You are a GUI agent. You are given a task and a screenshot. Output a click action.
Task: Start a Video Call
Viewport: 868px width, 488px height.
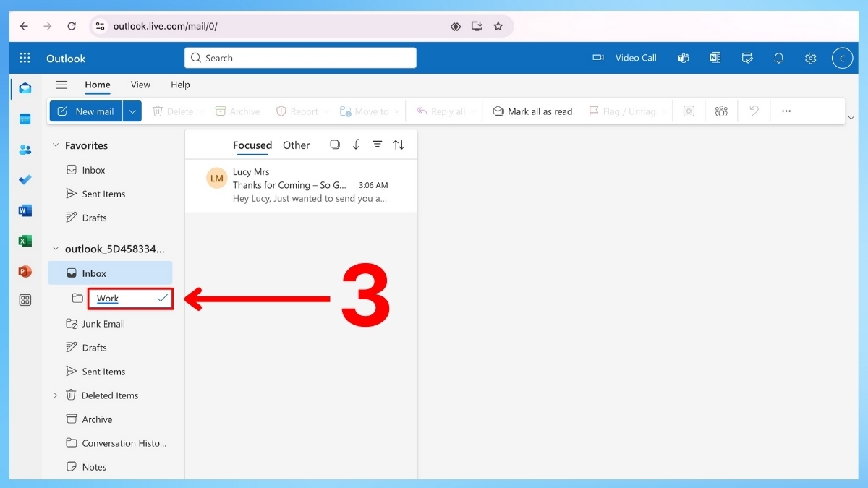click(x=624, y=58)
